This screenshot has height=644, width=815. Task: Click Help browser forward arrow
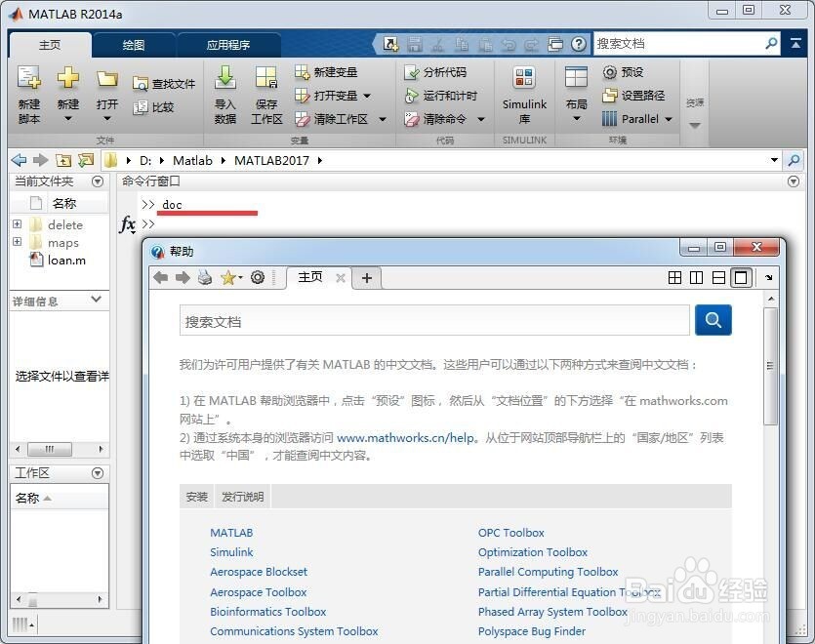click(x=183, y=277)
